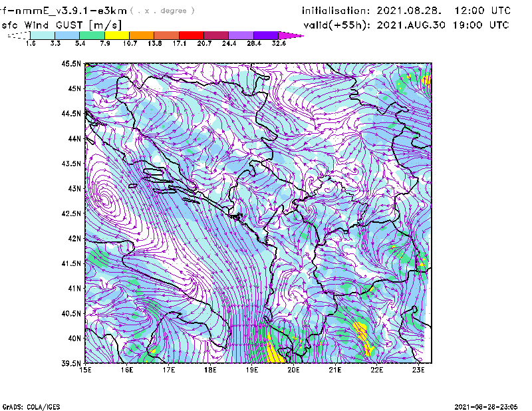
Task: Click the 'initialisation:' label
Action: point(336,11)
